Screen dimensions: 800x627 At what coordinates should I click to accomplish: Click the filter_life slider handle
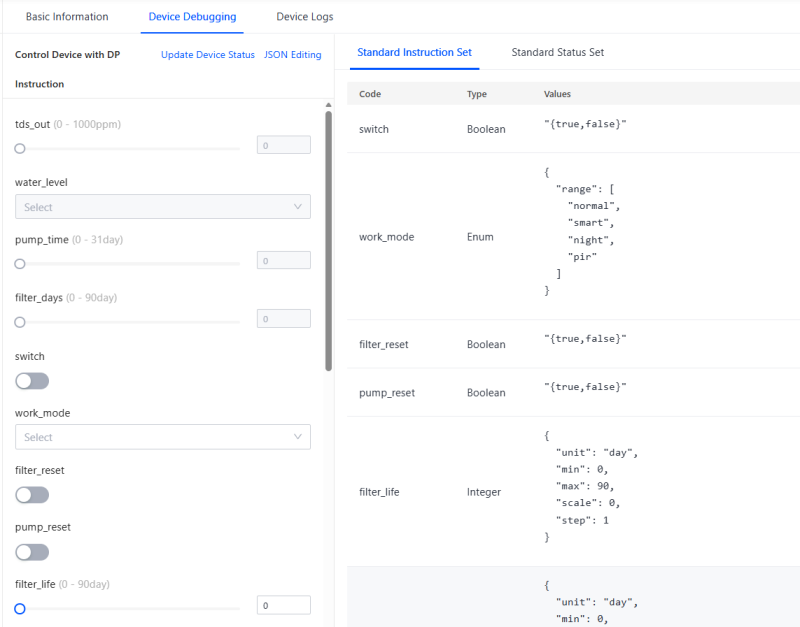tap(20, 607)
